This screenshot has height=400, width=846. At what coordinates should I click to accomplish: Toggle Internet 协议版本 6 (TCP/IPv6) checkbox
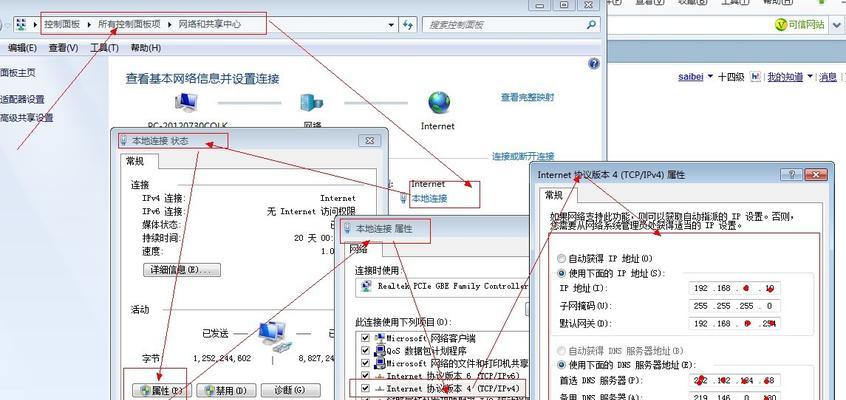point(365,376)
